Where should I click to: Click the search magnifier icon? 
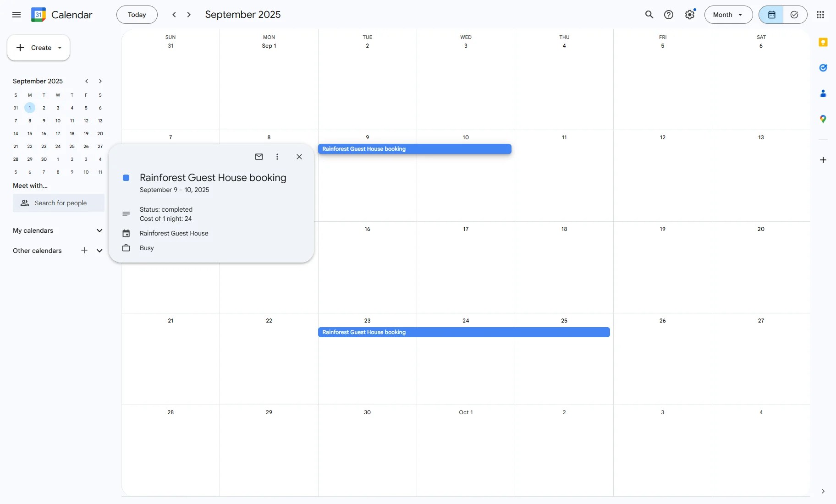(649, 15)
